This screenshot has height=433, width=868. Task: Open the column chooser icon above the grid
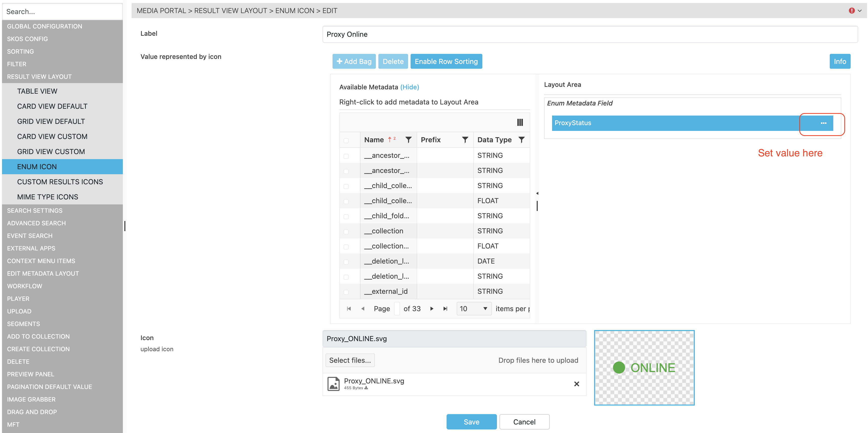[x=520, y=122]
